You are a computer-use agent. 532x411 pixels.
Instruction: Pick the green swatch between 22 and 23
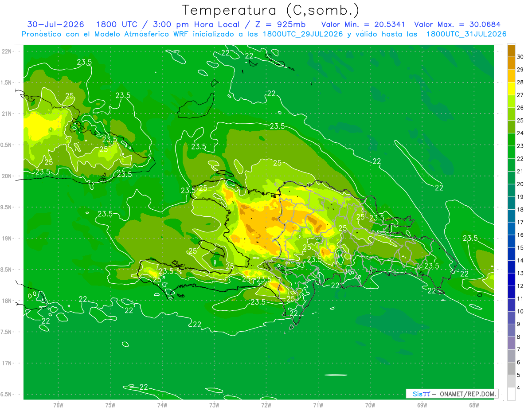coord(511,153)
